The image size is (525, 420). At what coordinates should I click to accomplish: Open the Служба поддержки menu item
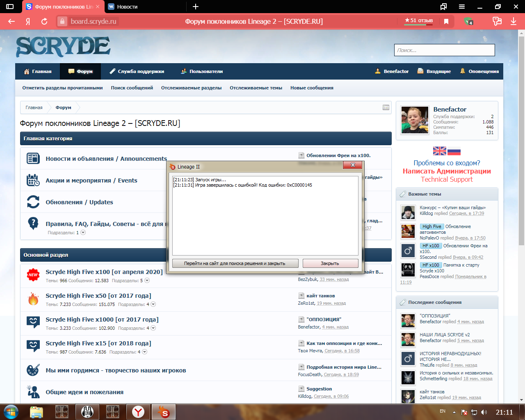tap(137, 71)
